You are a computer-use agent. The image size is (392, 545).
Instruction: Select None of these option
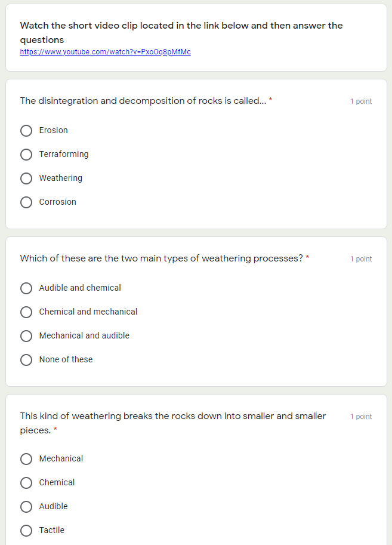point(26,359)
